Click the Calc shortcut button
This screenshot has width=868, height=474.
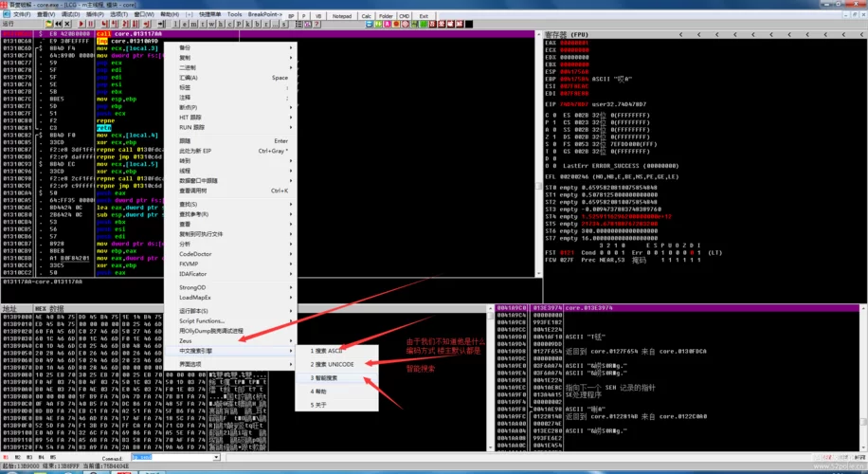pyautogui.click(x=367, y=16)
